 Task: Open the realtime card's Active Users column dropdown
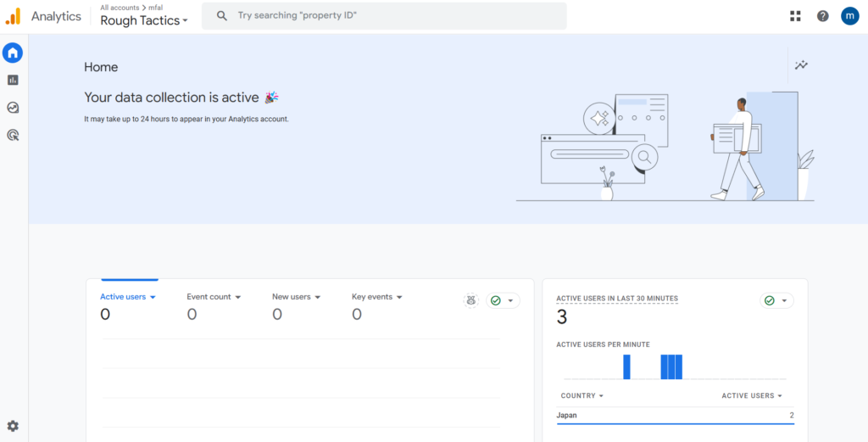(x=752, y=396)
